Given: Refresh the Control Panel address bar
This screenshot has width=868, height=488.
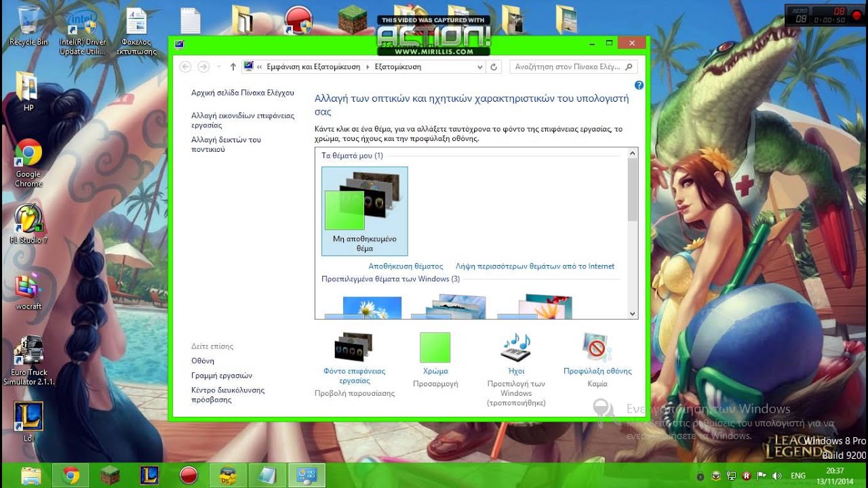Looking at the screenshot, I should [494, 67].
